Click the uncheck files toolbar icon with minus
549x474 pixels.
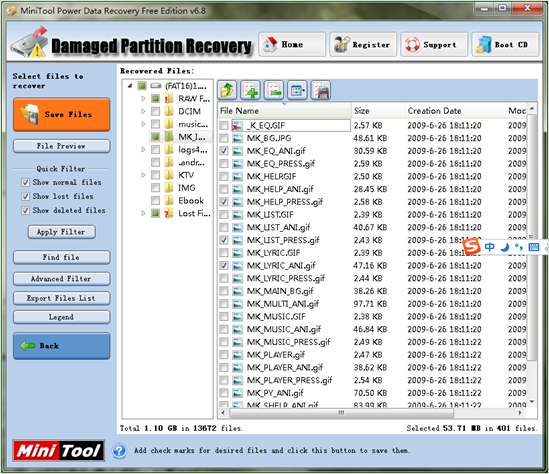tap(274, 90)
